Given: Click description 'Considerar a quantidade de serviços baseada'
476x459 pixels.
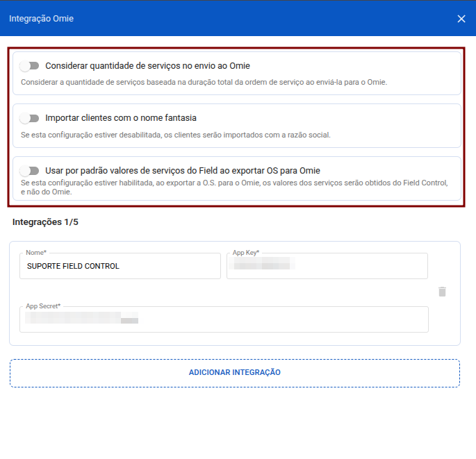Looking at the screenshot, I should [x=204, y=82].
